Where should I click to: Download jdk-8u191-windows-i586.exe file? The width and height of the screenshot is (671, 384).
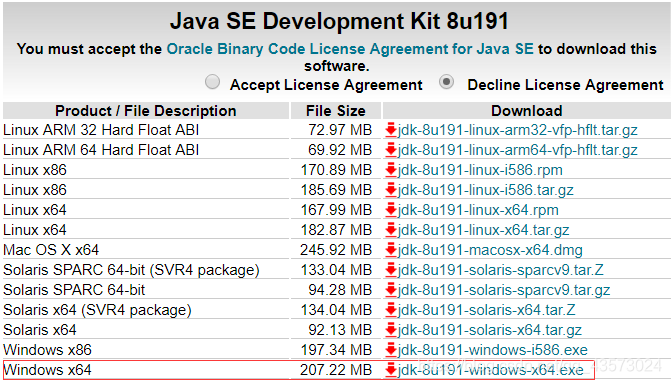point(493,350)
